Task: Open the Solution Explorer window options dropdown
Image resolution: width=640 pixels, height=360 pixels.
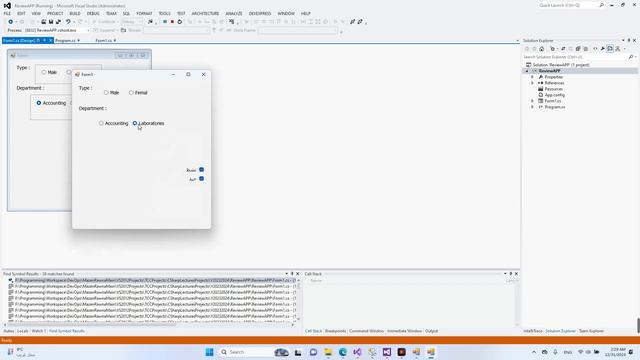Action: click(623, 40)
